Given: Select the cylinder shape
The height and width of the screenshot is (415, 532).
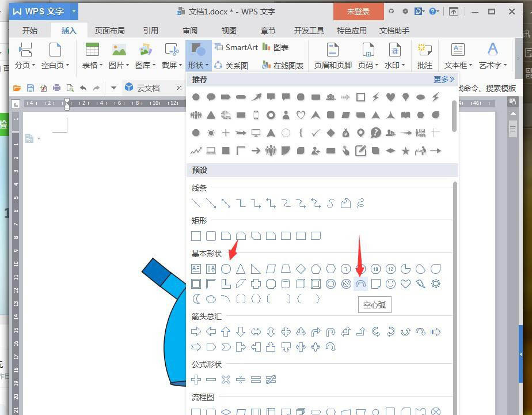Looking at the screenshot, I should click(x=286, y=284).
